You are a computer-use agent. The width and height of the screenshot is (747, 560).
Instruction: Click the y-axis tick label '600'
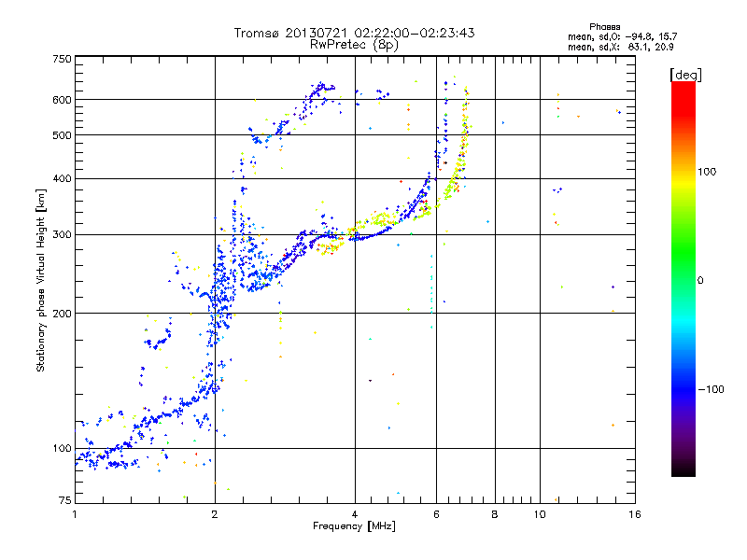62,100
